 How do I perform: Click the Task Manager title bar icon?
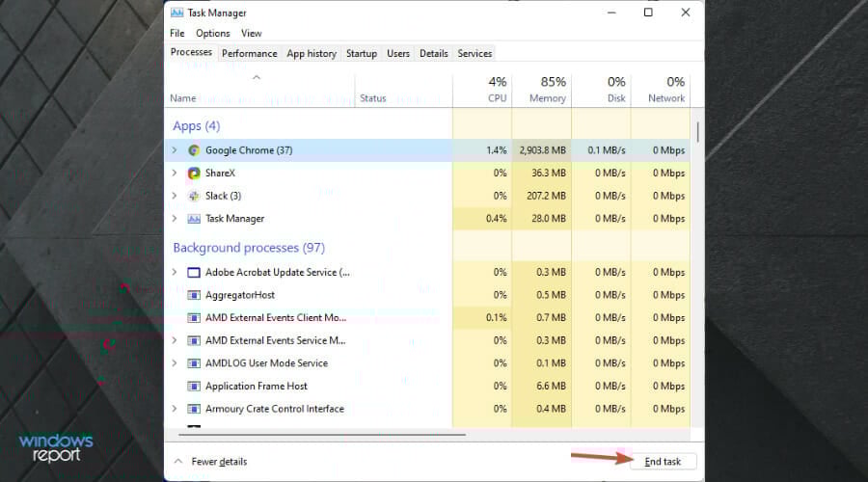177,13
